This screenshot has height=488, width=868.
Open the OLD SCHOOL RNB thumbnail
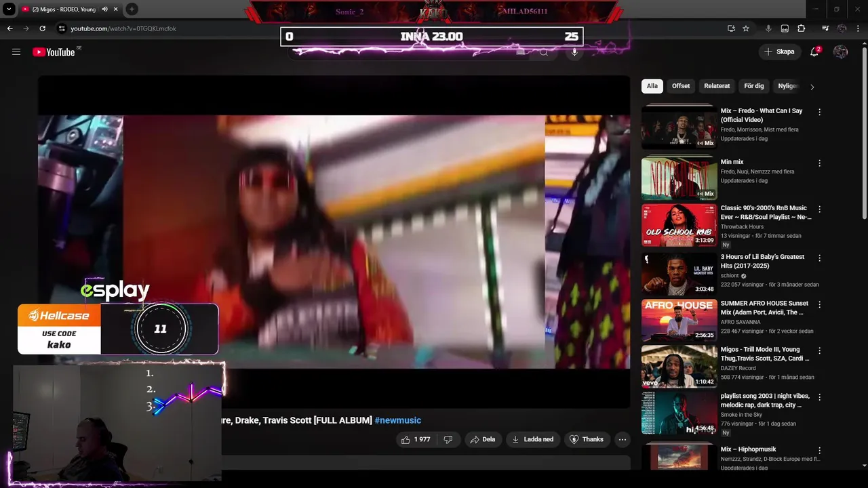(679, 225)
